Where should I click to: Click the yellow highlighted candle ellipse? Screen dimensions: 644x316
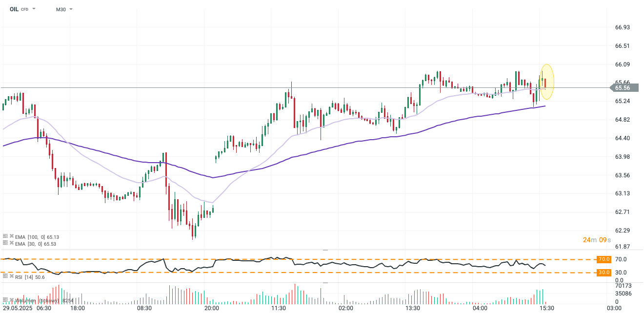tap(546, 82)
